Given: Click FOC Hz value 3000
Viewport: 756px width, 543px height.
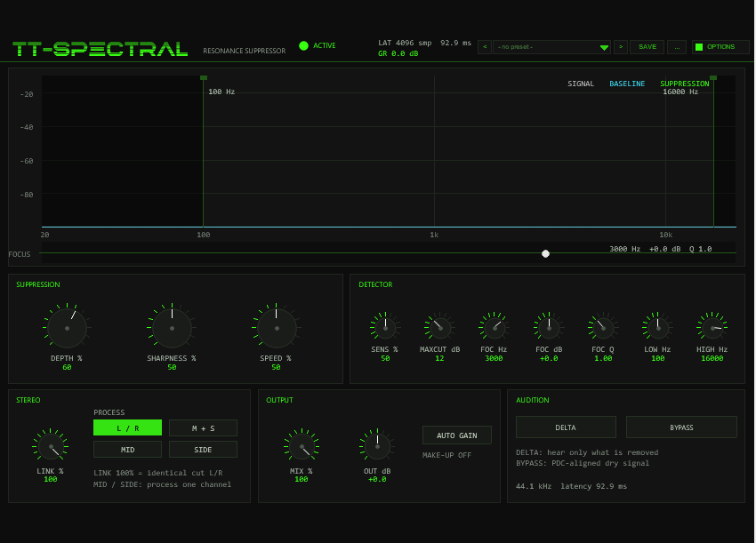Looking at the screenshot, I should pyautogui.click(x=495, y=358).
